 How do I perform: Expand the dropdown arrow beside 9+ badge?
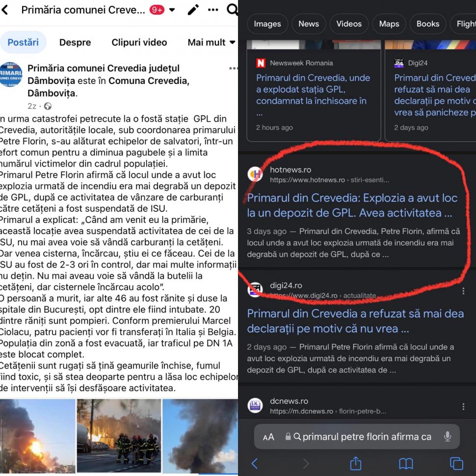[172, 10]
